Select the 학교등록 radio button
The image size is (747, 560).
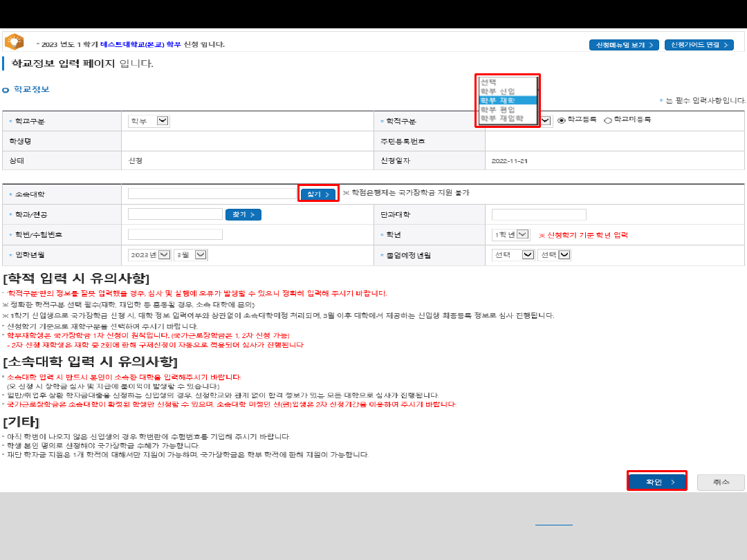562,120
